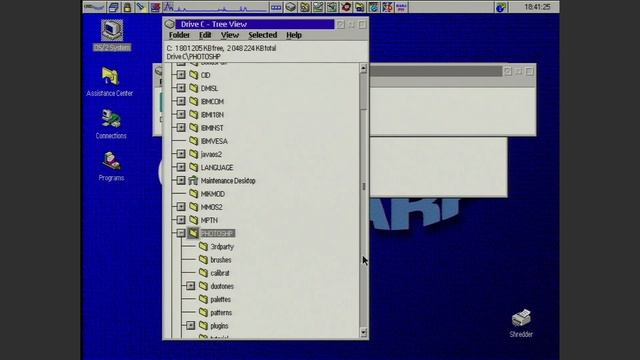Expand the javaos2 folder
The width and height of the screenshot is (640, 360).
pyautogui.click(x=181, y=154)
